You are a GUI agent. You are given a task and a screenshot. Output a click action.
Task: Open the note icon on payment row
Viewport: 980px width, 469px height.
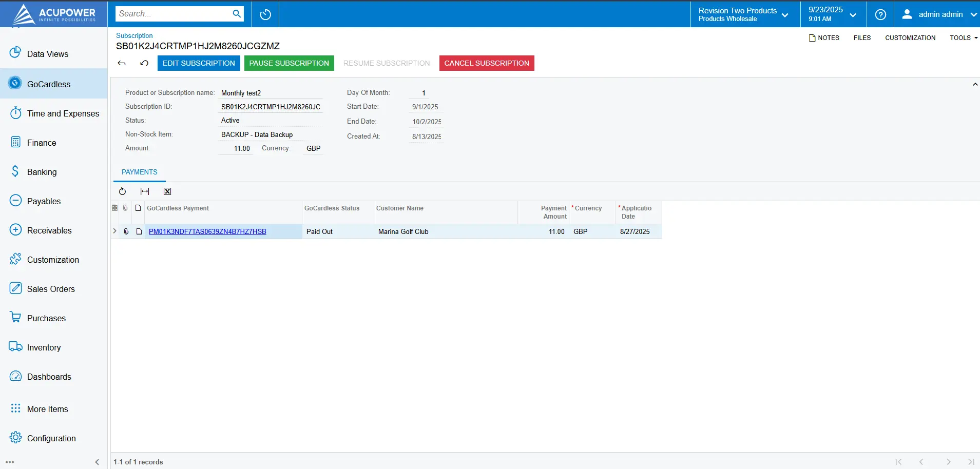[139, 231]
